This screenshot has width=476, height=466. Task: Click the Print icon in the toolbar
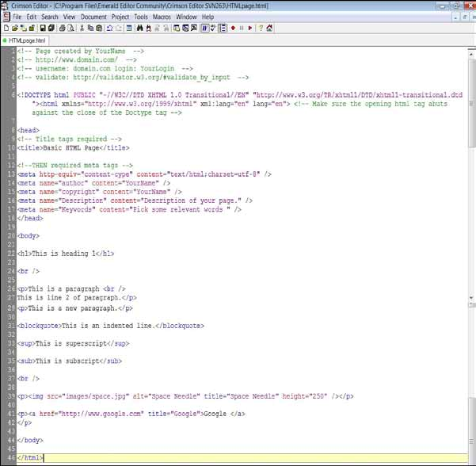point(62,28)
